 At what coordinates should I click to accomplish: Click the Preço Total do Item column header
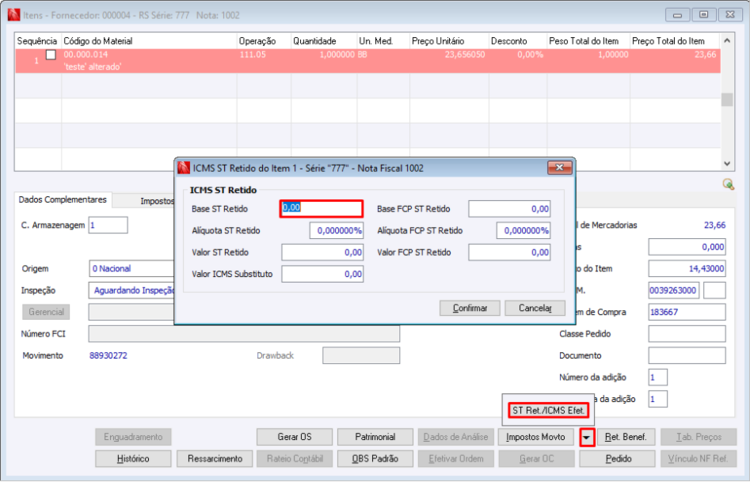pos(675,41)
